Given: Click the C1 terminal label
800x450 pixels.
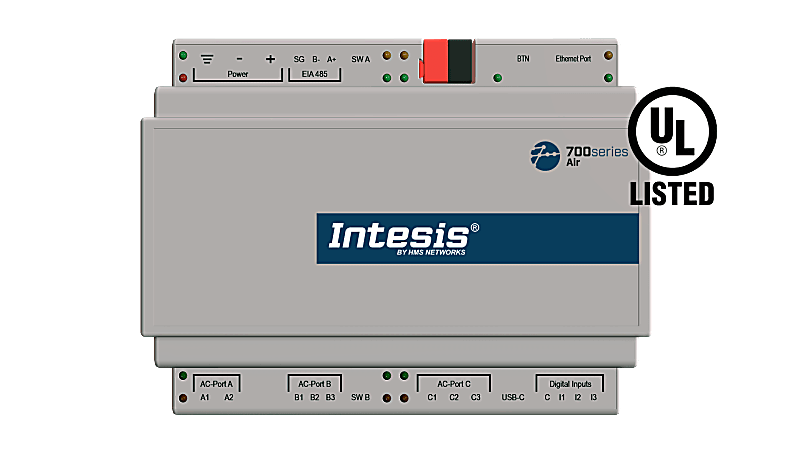Looking at the screenshot, I should (x=432, y=397).
